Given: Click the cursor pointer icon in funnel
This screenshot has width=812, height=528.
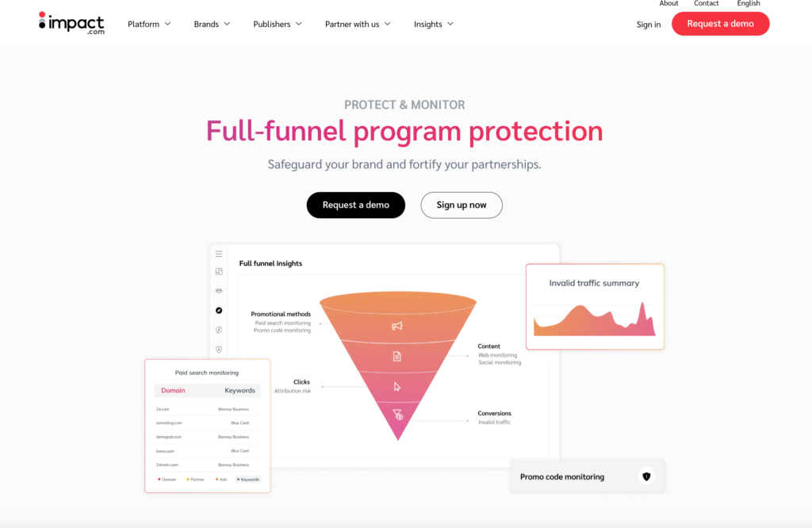Looking at the screenshot, I should [397, 387].
